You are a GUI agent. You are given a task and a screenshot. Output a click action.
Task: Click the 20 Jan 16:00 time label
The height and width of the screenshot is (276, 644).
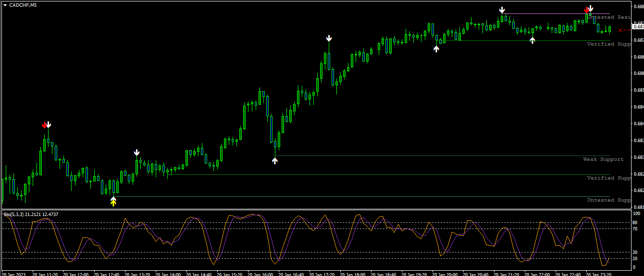pyautogui.click(x=260, y=274)
